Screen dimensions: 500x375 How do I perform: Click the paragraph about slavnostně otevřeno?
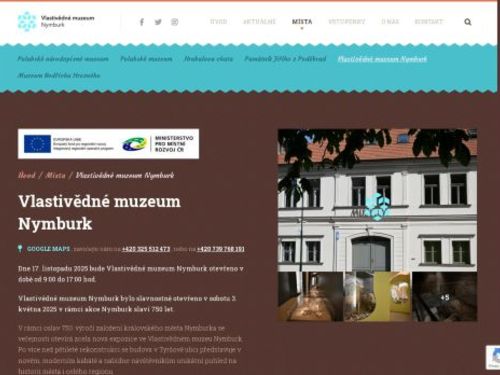pos(127,304)
